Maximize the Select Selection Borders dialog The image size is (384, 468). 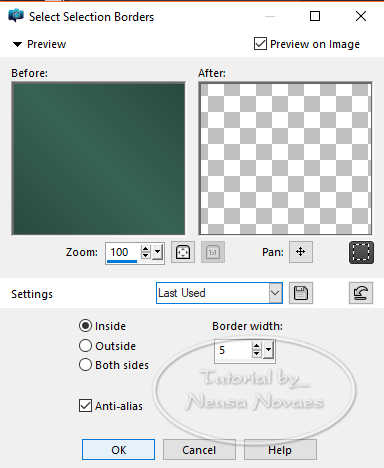click(315, 16)
